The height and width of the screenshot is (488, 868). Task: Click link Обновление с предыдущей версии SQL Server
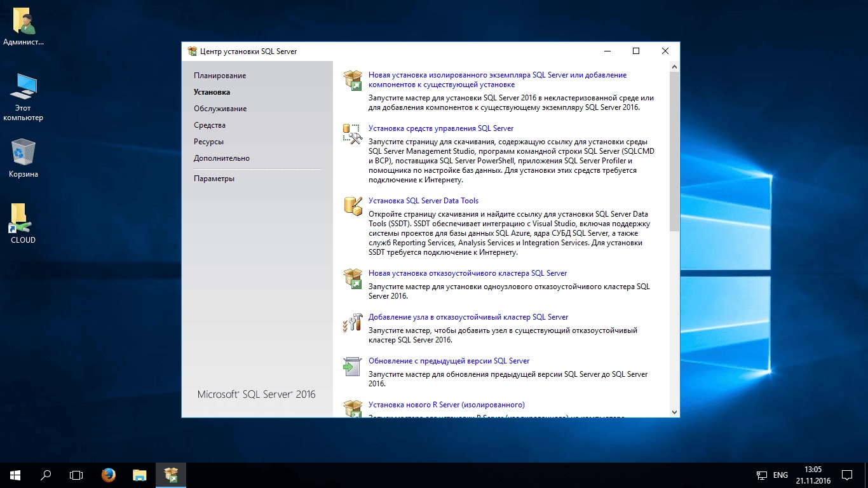pyautogui.click(x=449, y=361)
